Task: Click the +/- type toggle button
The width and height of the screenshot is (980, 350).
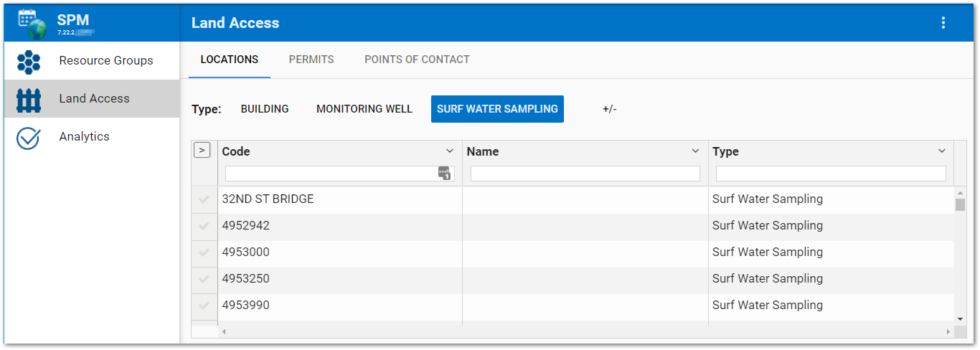Action: pos(610,109)
